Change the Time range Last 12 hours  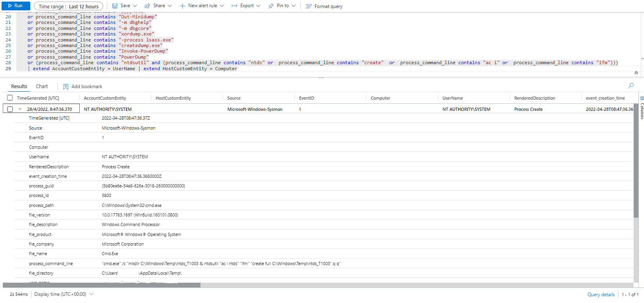[x=69, y=6]
